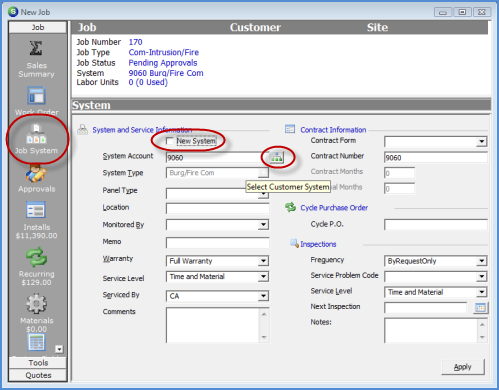This screenshot has height=390, width=499.
Task: Switch to the Job header tab
Action: 87,27
